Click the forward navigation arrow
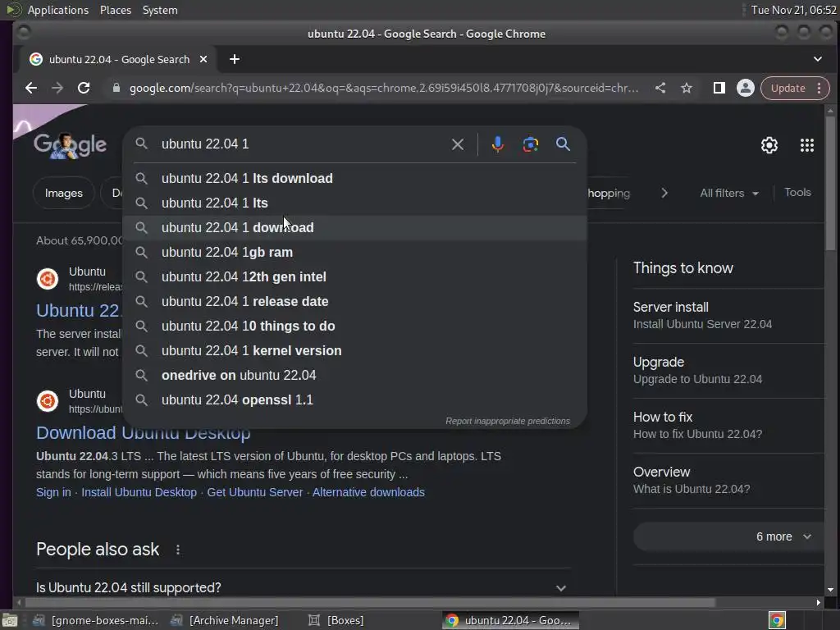840x630 pixels. 57,88
